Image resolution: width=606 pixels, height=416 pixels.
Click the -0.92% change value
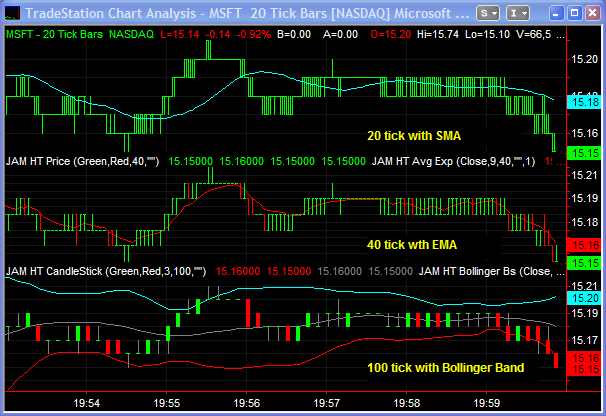coord(253,34)
